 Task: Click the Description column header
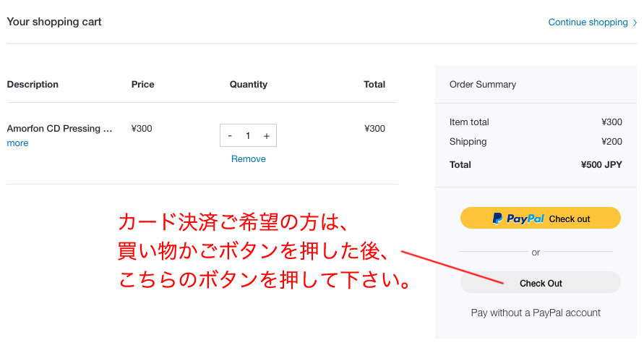tap(33, 84)
